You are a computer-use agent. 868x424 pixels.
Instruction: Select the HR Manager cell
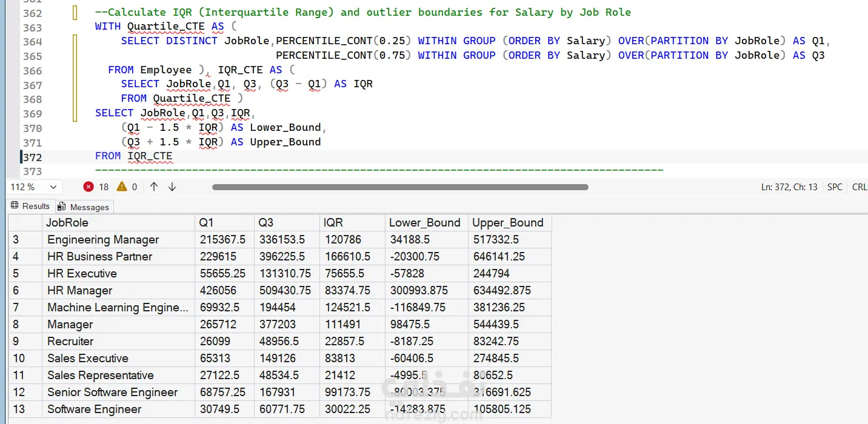pyautogui.click(x=119, y=290)
